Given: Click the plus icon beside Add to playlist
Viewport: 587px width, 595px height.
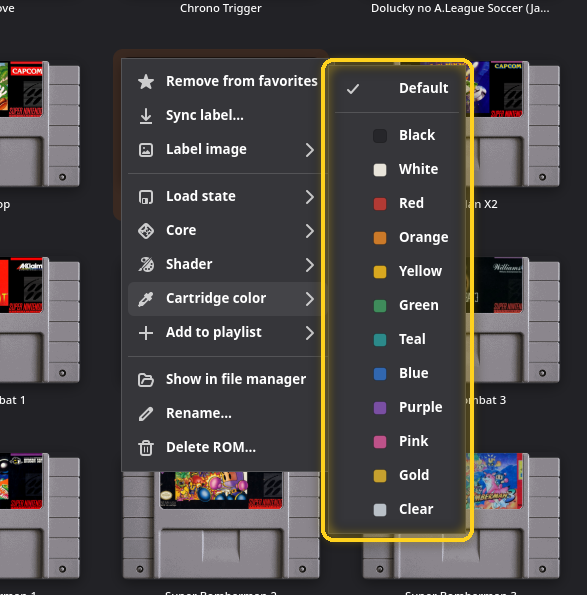Looking at the screenshot, I should [x=146, y=333].
